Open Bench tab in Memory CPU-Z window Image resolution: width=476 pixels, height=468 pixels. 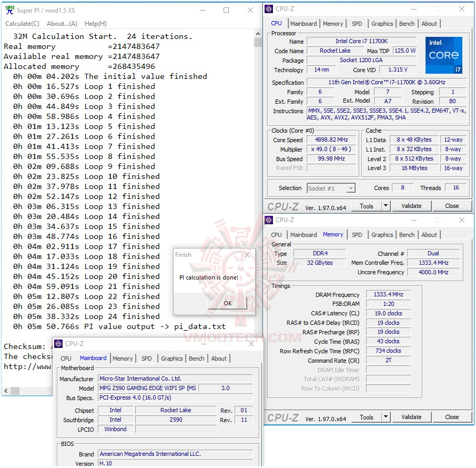click(x=407, y=235)
